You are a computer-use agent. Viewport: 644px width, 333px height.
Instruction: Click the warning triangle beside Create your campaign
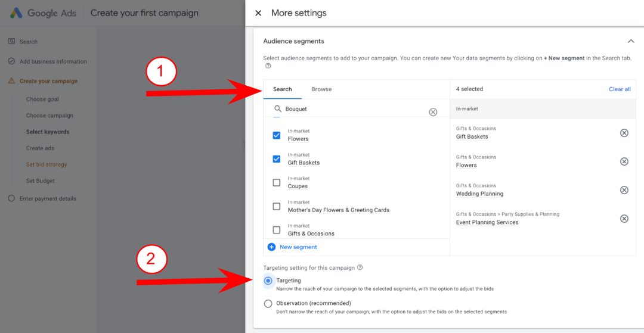pos(11,81)
